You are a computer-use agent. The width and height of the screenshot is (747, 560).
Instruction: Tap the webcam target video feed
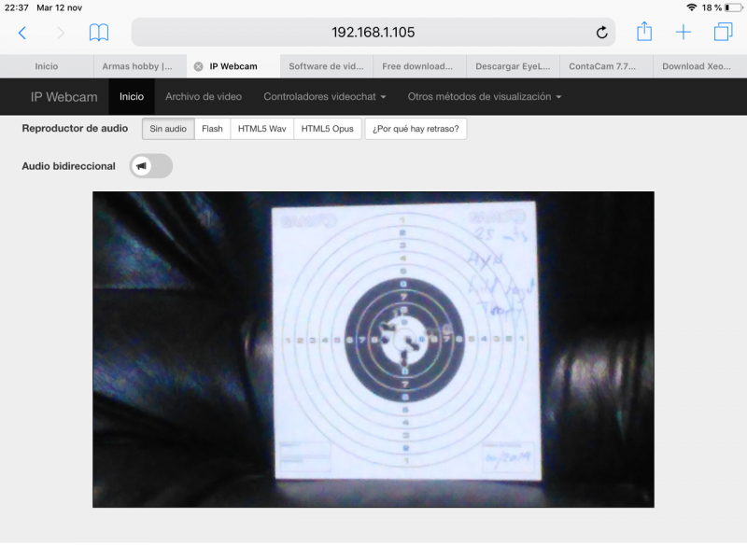click(x=373, y=349)
